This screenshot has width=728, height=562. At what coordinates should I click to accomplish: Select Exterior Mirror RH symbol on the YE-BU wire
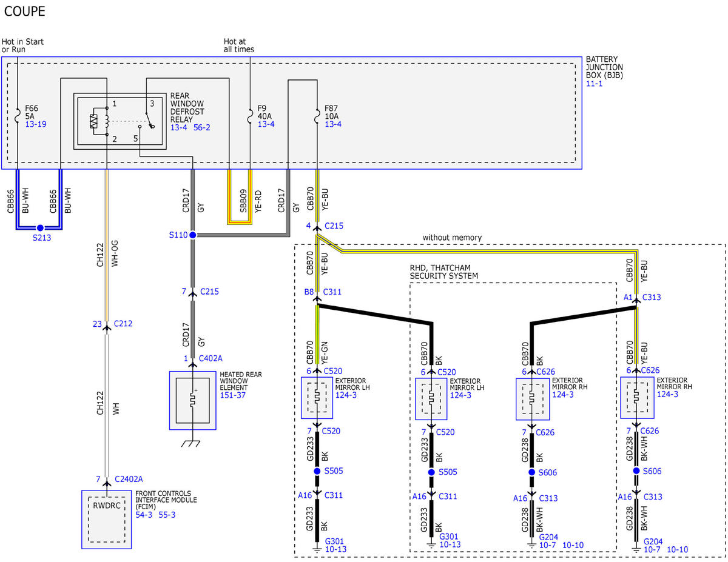[636, 398]
